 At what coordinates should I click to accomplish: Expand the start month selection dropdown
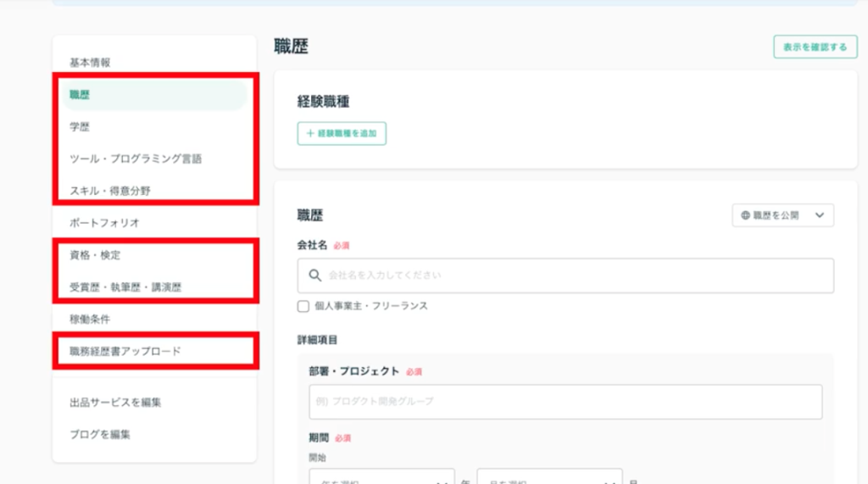coord(549,476)
